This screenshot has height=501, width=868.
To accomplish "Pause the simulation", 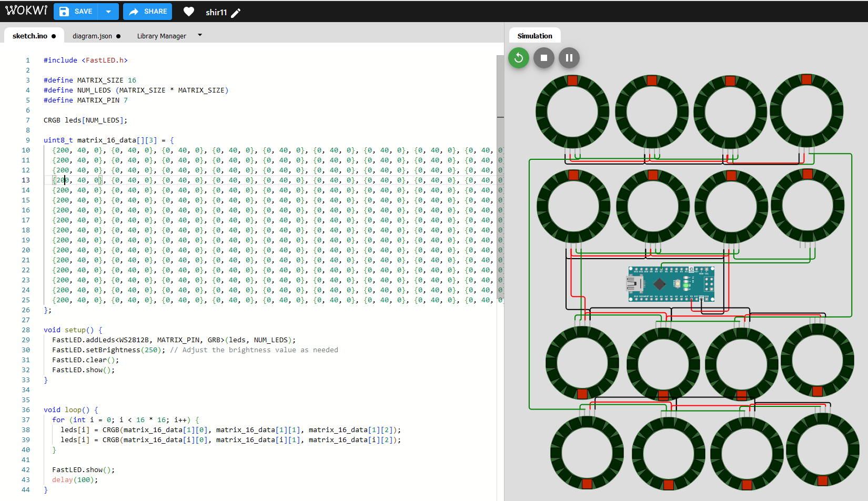I will click(x=569, y=58).
